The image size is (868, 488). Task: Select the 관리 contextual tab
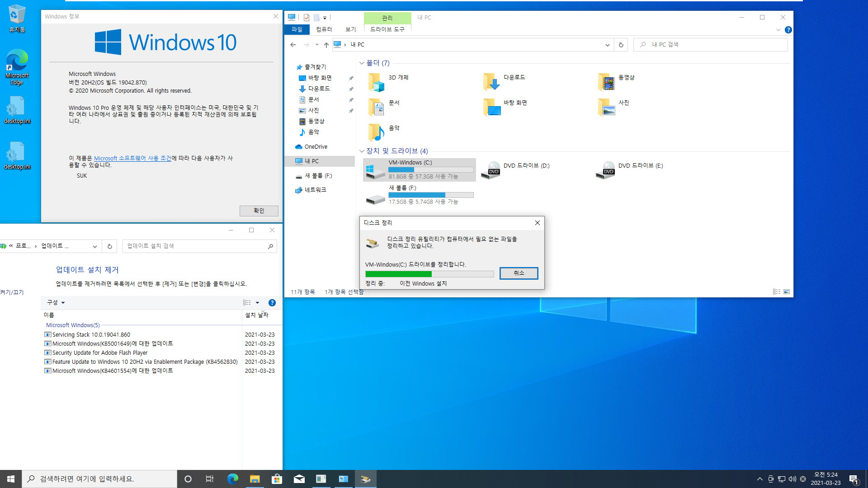(x=387, y=18)
